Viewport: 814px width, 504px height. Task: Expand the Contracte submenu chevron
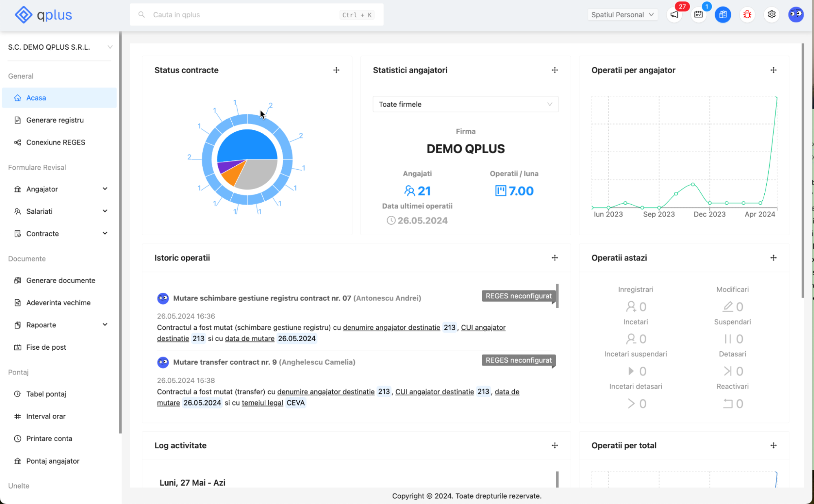coord(105,234)
